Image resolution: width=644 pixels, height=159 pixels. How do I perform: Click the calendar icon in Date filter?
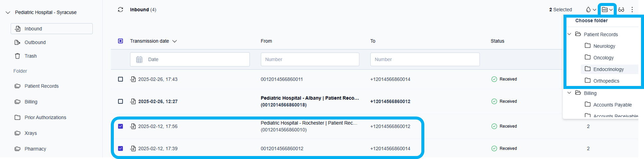point(139,59)
